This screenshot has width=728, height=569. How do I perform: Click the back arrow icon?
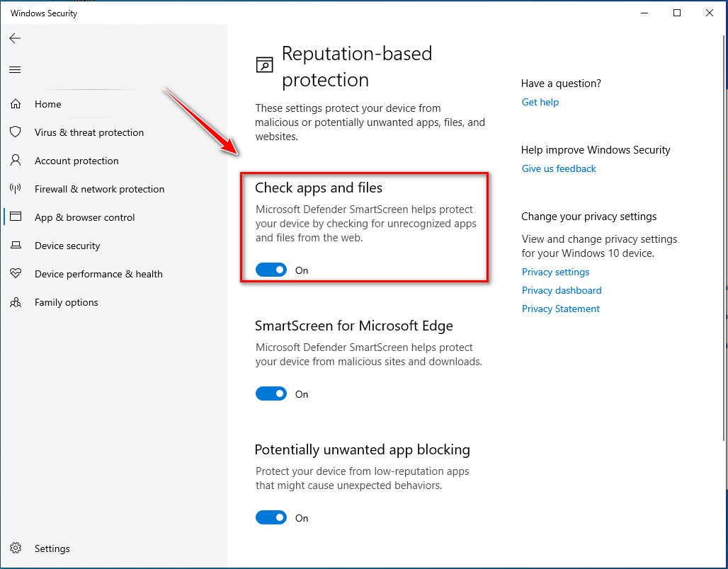click(x=15, y=38)
